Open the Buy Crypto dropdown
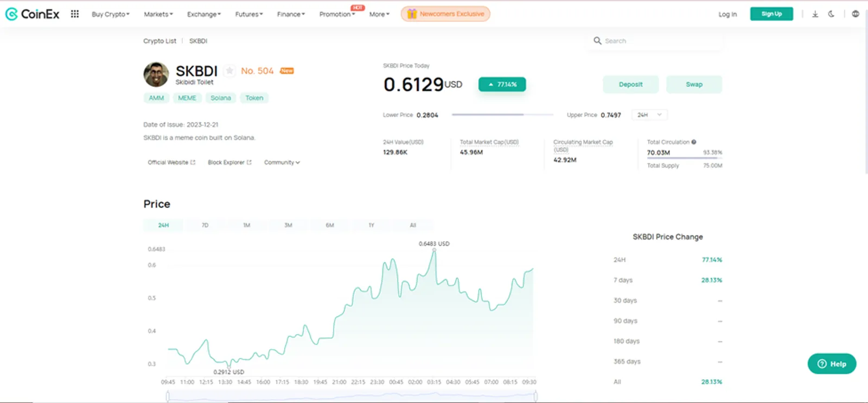The image size is (868, 403). (x=111, y=14)
